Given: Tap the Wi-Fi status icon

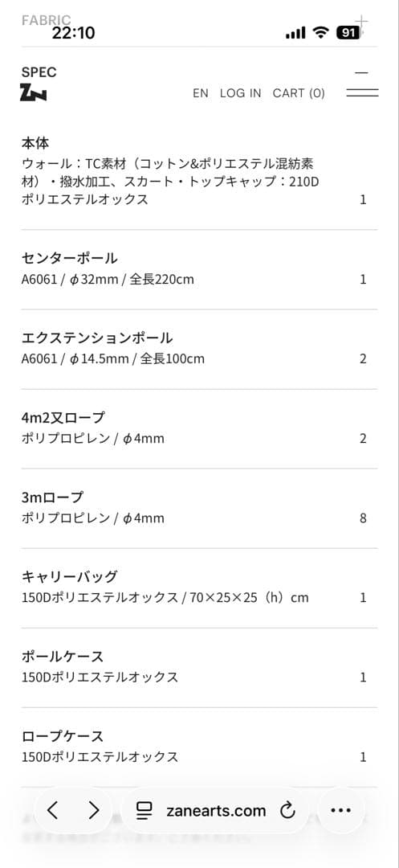Looking at the screenshot, I should coord(320,33).
